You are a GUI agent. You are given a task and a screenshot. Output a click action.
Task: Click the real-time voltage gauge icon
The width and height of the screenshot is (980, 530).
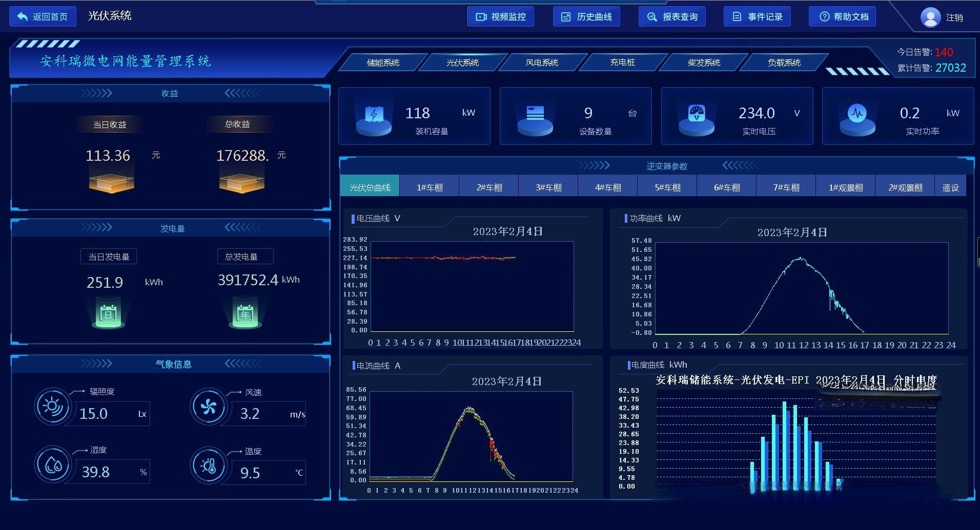[x=696, y=114]
